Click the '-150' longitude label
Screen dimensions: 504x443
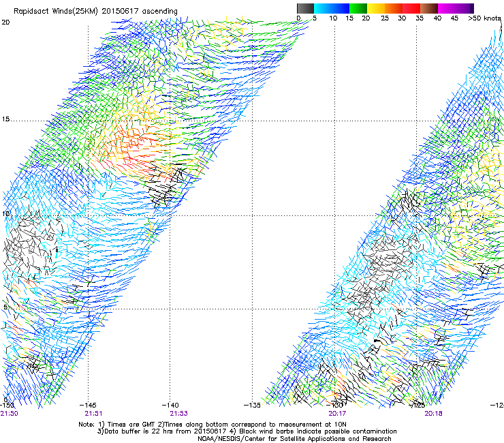(x=7, y=405)
